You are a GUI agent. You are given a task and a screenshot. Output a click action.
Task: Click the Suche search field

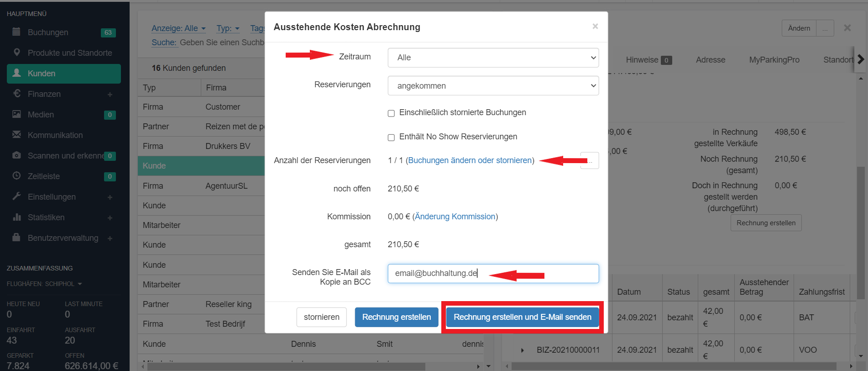click(221, 42)
